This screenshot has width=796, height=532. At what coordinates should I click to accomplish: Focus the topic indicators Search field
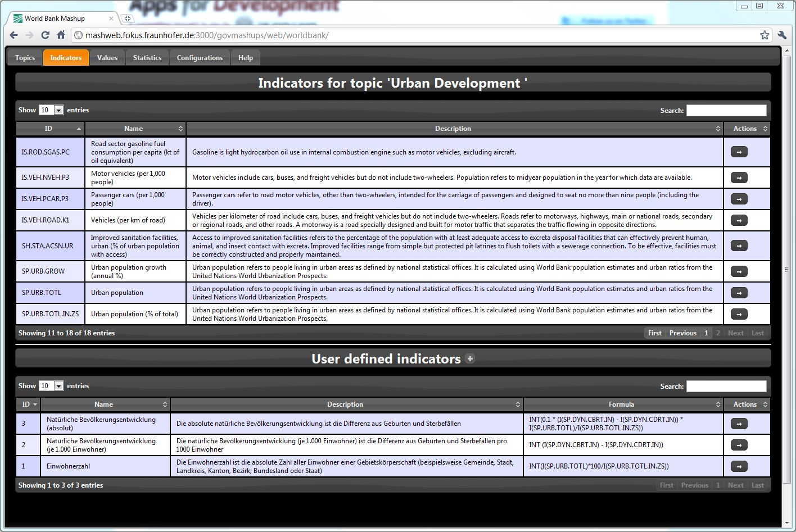tap(726, 110)
